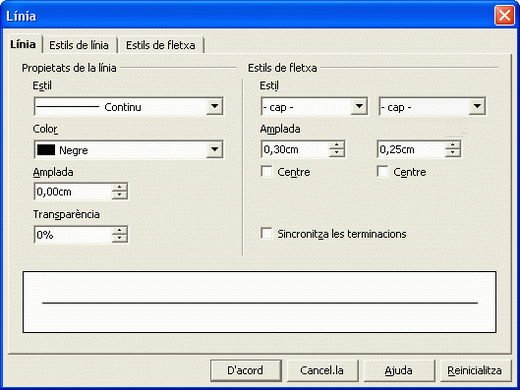This screenshot has width=520, height=390.
Task: Click the Reinicialitza button
Action: pyautogui.click(x=475, y=370)
